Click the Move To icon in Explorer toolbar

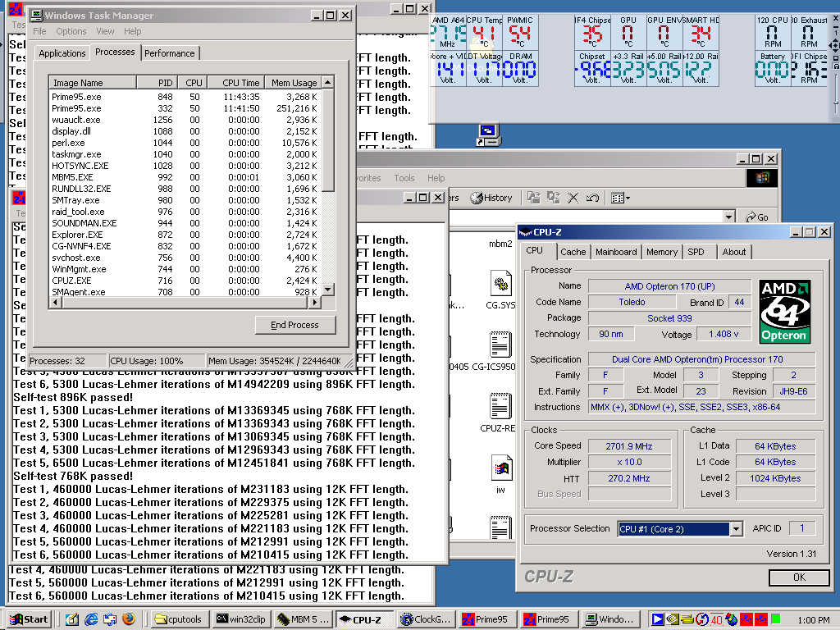[x=533, y=198]
